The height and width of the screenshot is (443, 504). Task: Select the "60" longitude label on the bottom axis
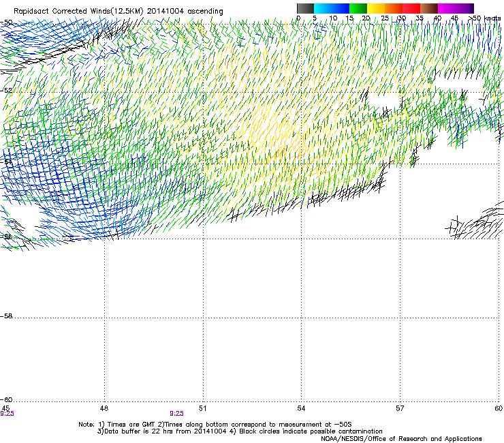click(x=499, y=408)
